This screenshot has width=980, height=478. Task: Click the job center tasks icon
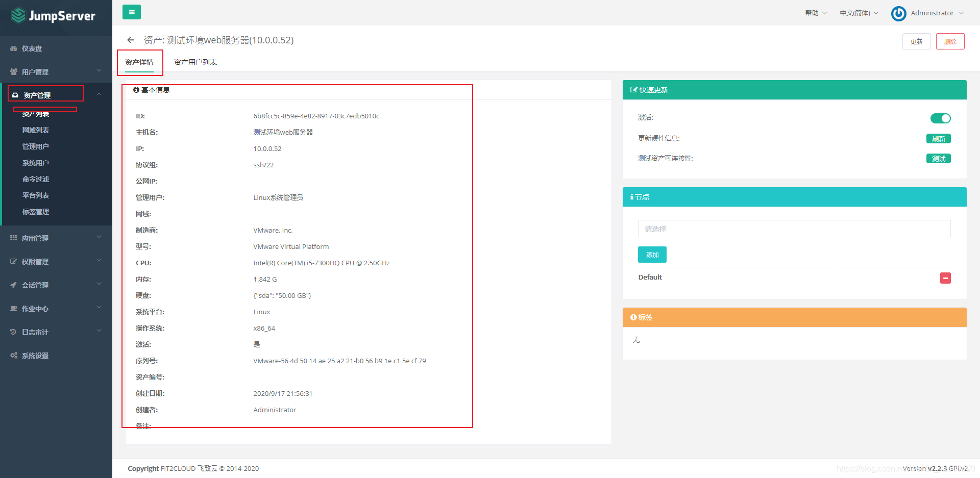pos(14,309)
